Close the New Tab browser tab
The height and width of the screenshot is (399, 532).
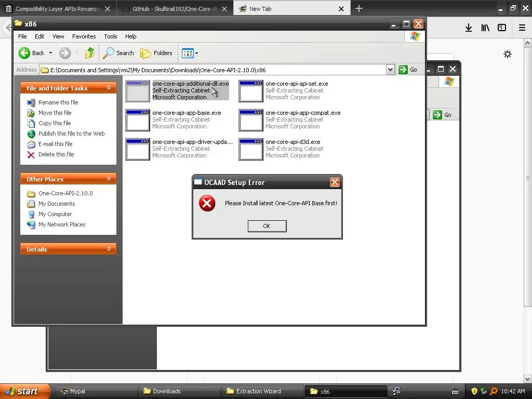(341, 9)
